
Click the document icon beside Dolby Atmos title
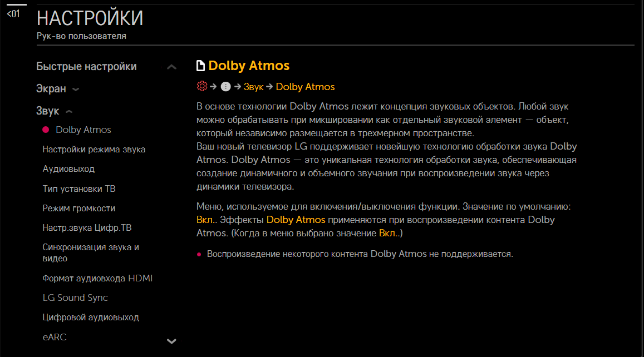(200, 66)
